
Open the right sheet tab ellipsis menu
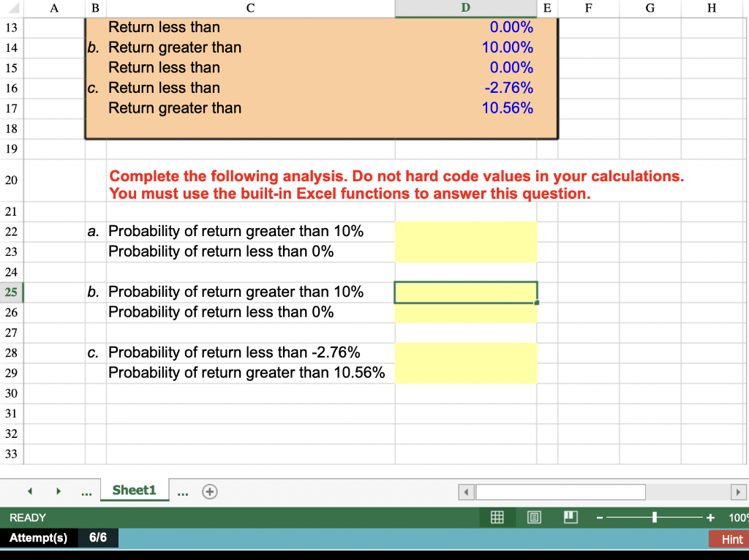tap(183, 491)
